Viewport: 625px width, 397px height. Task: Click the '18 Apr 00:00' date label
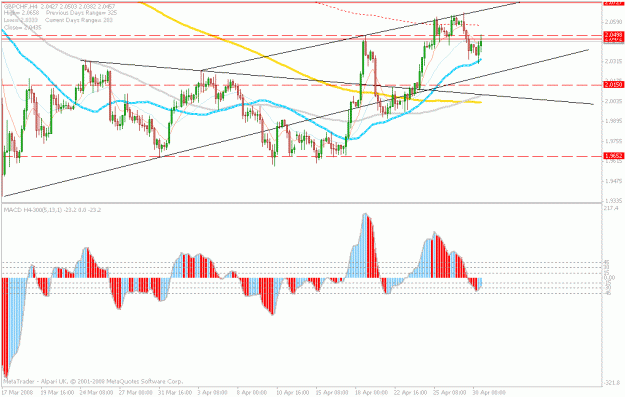coord(371,393)
